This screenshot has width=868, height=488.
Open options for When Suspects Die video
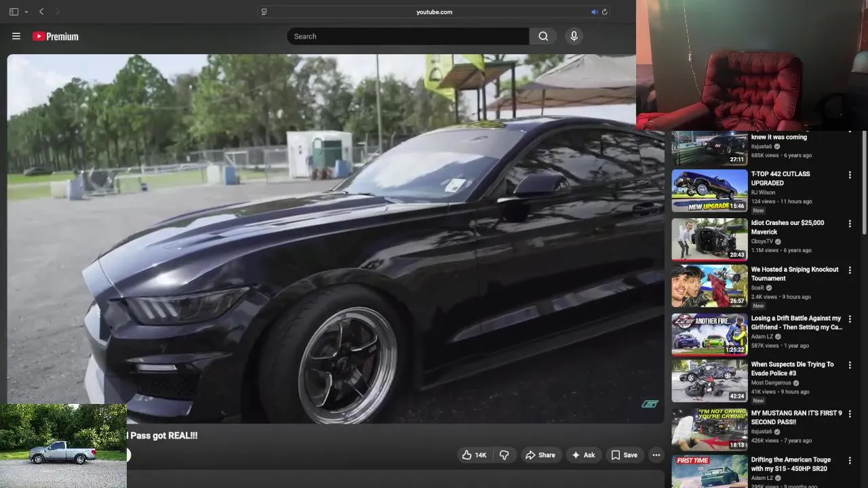tap(850, 365)
